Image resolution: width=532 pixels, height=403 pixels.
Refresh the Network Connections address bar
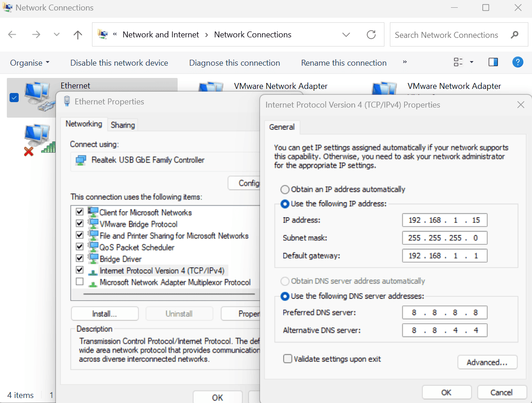(371, 35)
